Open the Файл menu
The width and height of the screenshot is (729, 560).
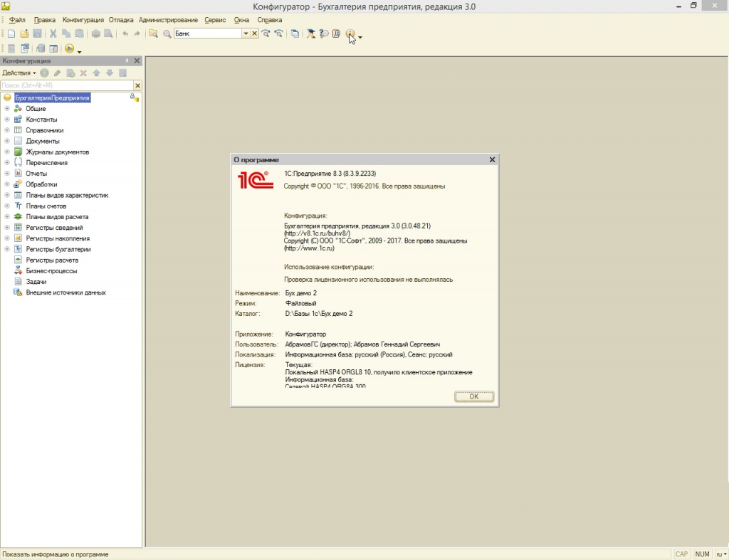tap(17, 20)
